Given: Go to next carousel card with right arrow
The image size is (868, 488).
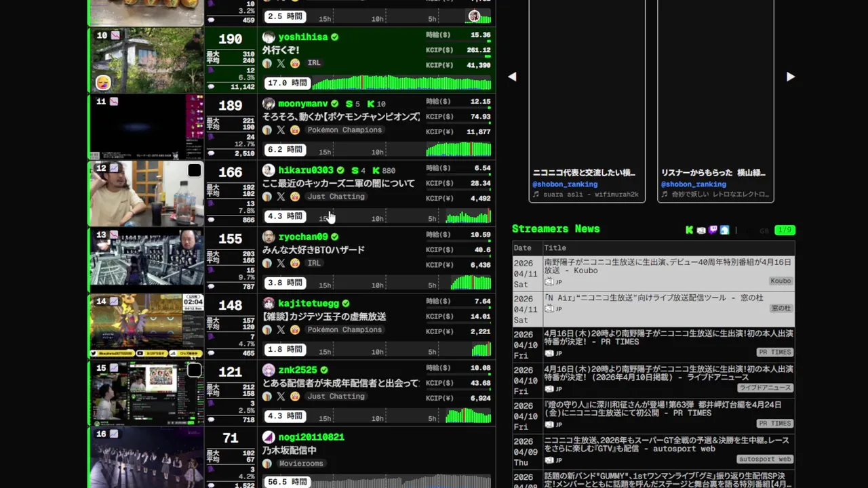Looking at the screenshot, I should (790, 77).
